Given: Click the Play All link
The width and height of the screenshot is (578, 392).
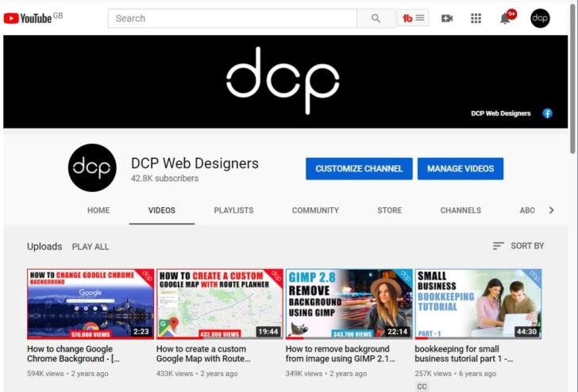Looking at the screenshot, I should pos(91,247).
